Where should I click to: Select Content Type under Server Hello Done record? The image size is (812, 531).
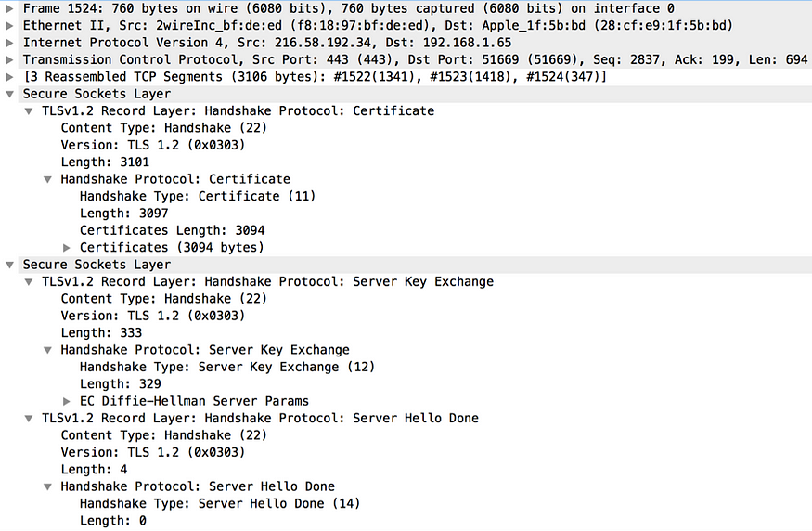click(x=163, y=435)
